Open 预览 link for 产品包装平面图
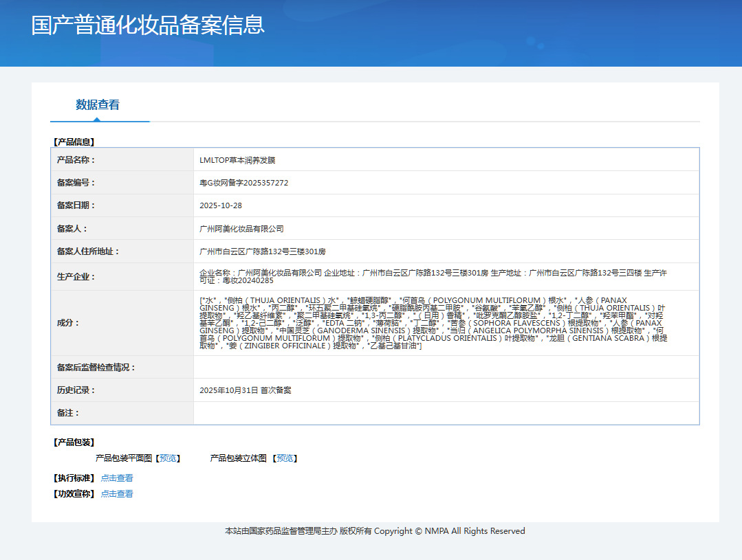742x560 pixels. (x=168, y=458)
